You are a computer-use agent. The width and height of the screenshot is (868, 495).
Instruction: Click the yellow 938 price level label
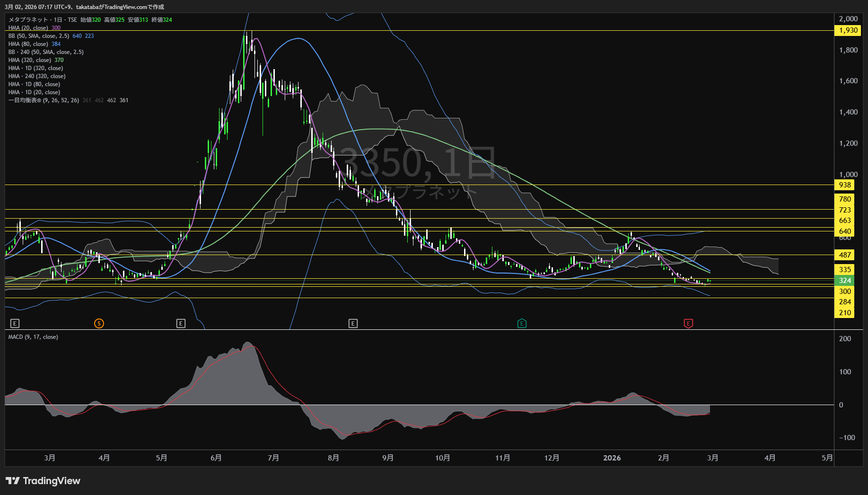pos(845,185)
